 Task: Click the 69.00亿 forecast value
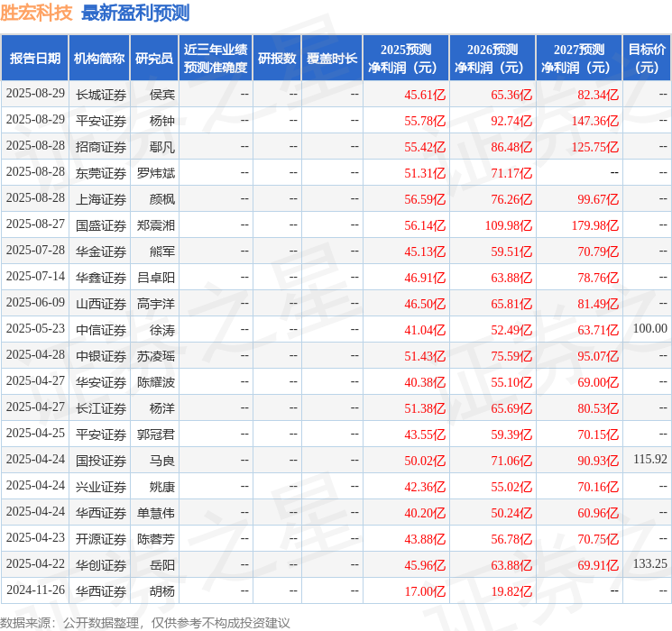point(598,382)
